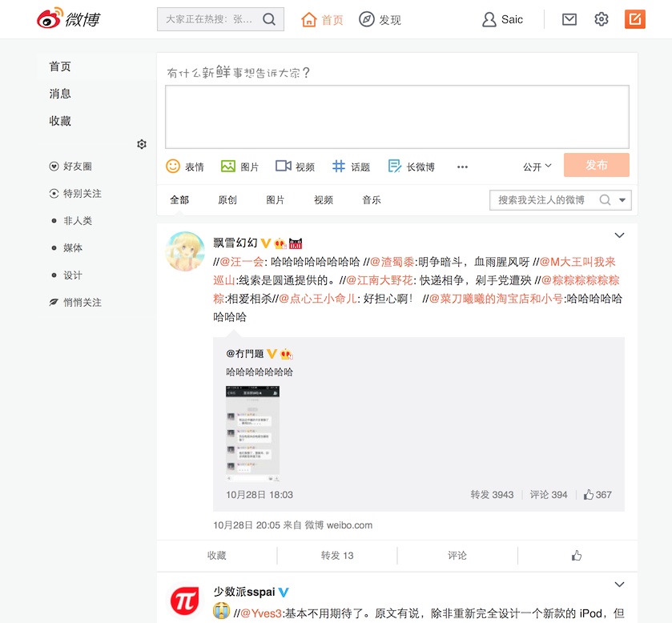Viewport: 672px width, 623px height.
Task: Like the post with the thumbs-up icon
Action: point(576,555)
